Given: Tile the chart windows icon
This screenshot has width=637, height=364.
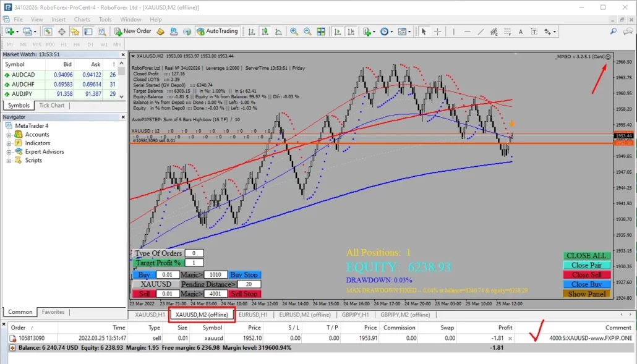Looking at the screenshot, I should click(321, 32).
